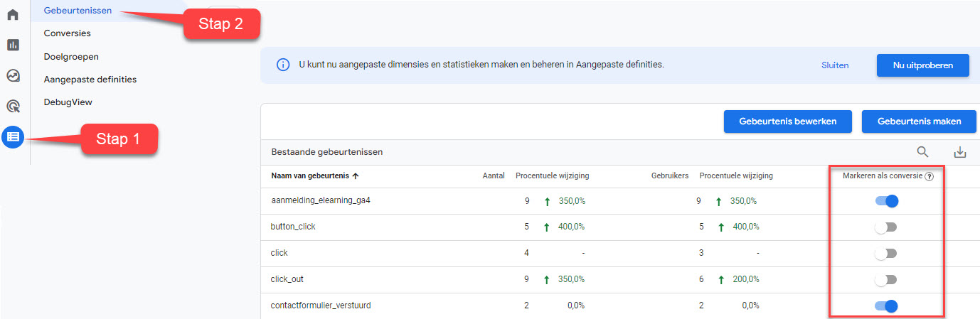Open help icon beside Markeren als conversie
The image size is (980, 319).
click(x=929, y=176)
